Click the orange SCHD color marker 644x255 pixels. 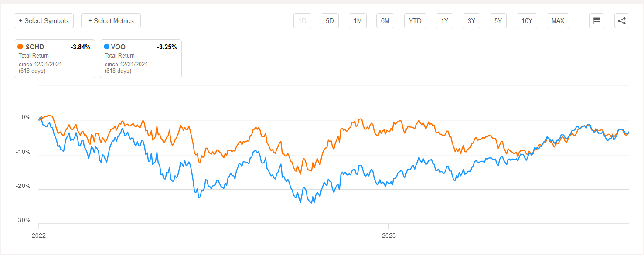click(20, 47)
